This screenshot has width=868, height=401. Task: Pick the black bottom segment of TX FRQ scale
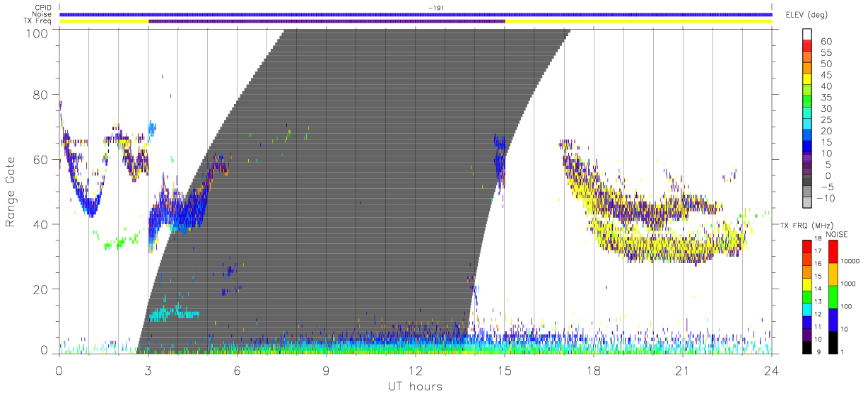pyautogui.click(x=807, y=347)
